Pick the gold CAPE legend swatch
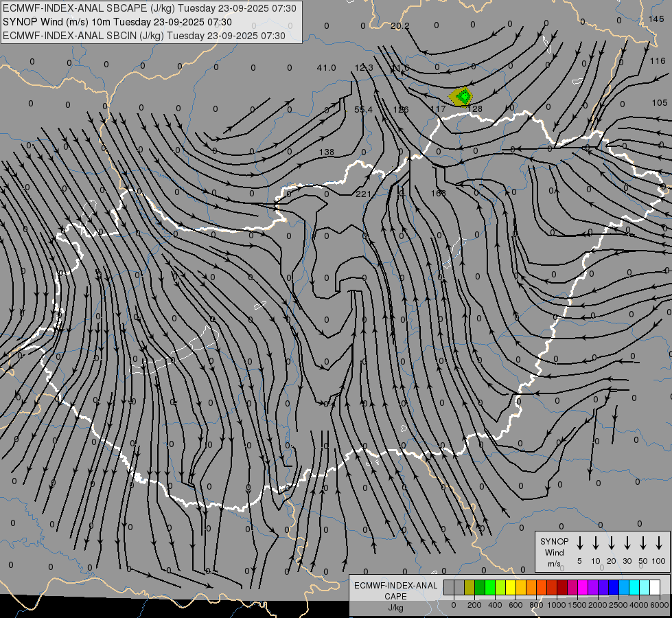672x618 pixels. click(521, 588)
